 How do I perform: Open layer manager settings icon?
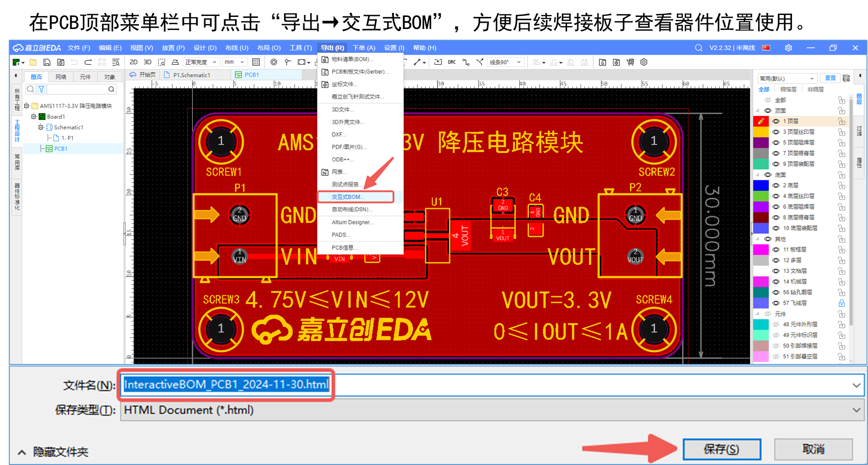coord(846,78)
